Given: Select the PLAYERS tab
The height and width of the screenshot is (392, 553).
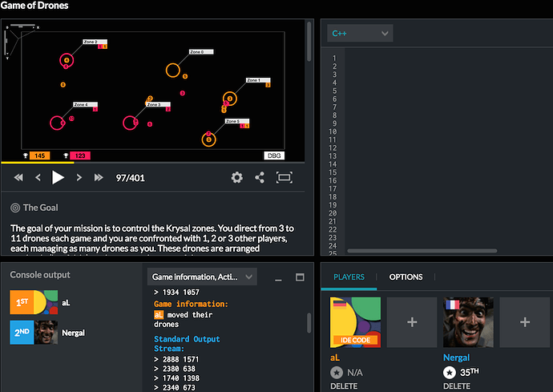Looking at the screenshot, I should [x=349, y=277].
